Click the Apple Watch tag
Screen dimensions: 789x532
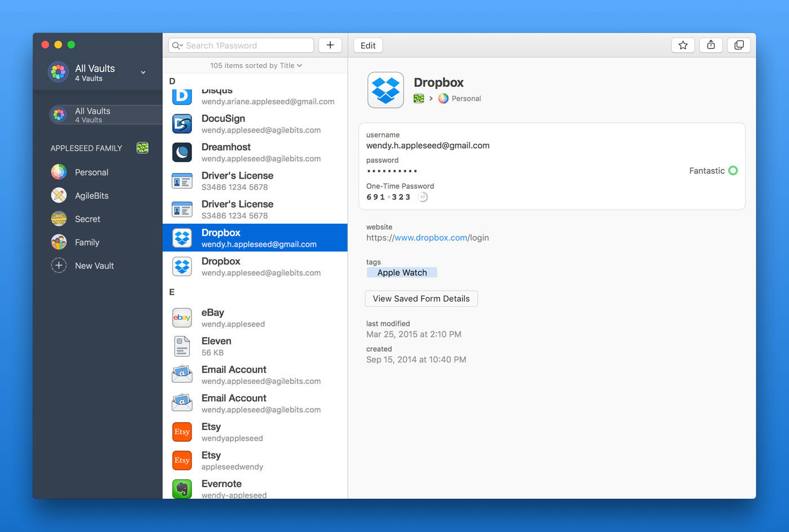pyautogui.click(x=402, y=273)
